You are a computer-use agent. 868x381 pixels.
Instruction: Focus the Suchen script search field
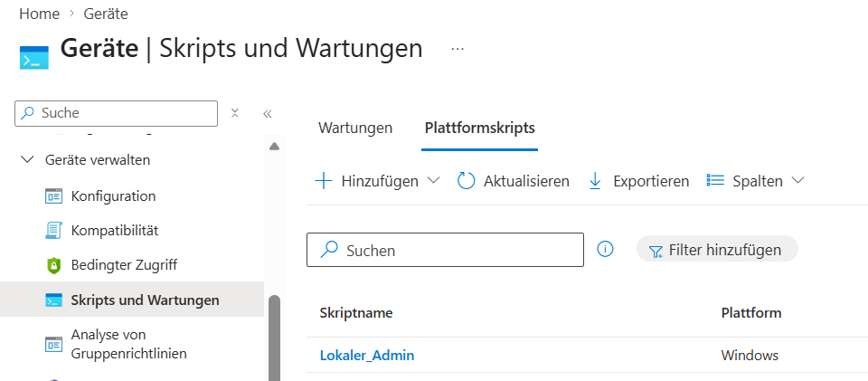pos(445,250)
